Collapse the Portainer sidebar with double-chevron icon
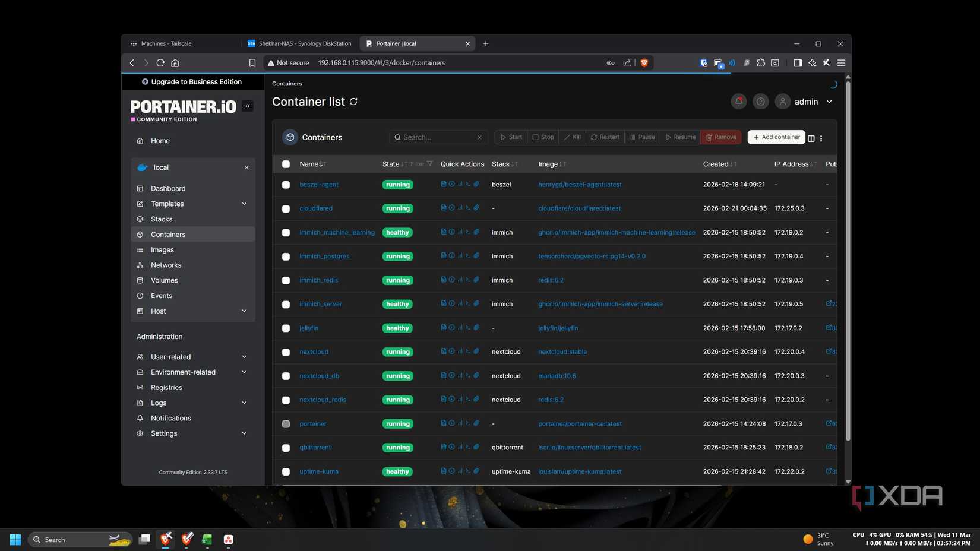 pyautogui.click(x=248, y=106)
